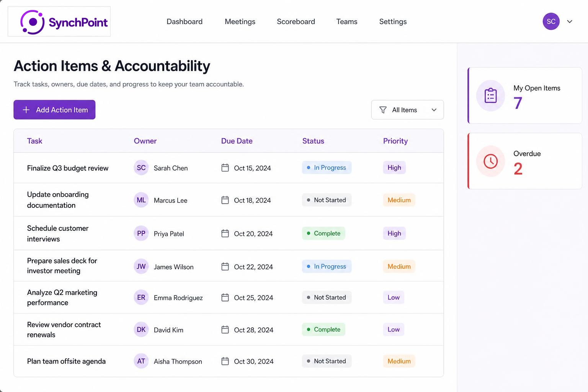The image size is (588, 392).
Task: Click owner name Emma Rodriguez
Action: pyautogui.click(x=178, y=298)
